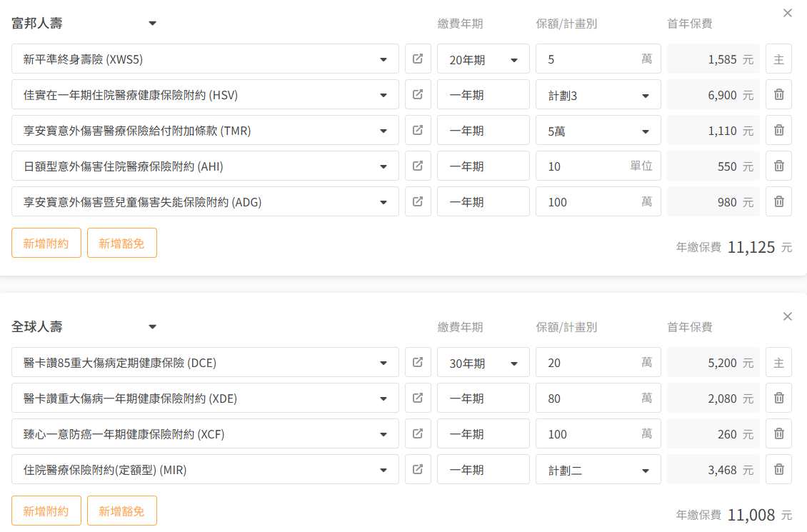Delete the 臻心一意防癌 (XCF) rider

[x=778, y=434]
